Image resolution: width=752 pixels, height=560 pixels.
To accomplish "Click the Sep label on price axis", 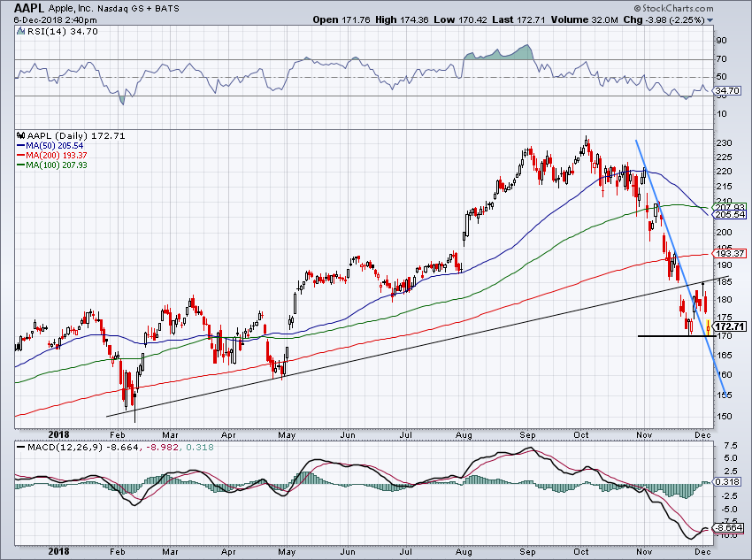I will (527, 435).
